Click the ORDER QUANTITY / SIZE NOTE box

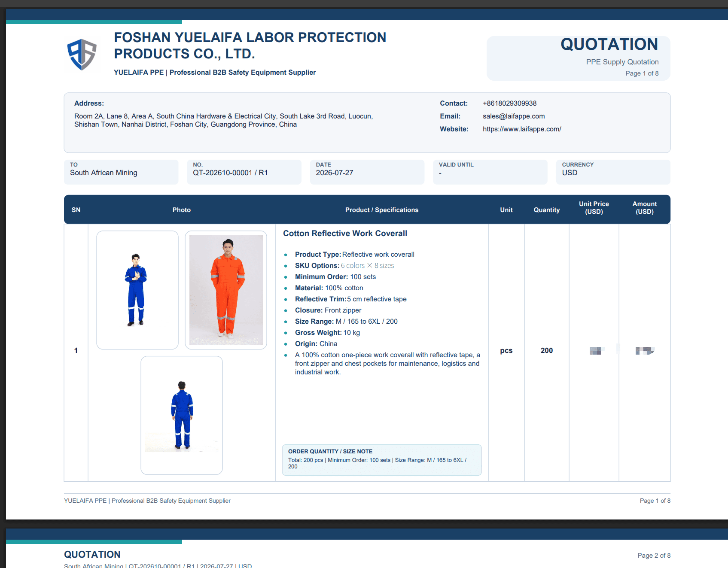click(382, 460)
